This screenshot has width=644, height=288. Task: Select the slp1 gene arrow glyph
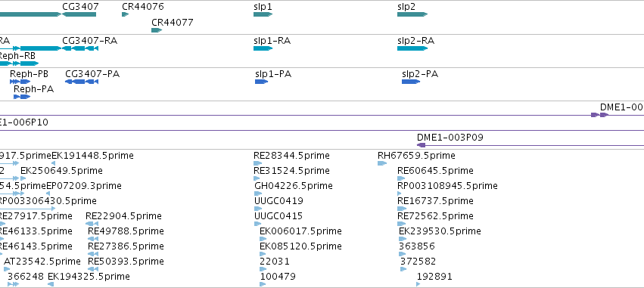coord(263,14)
